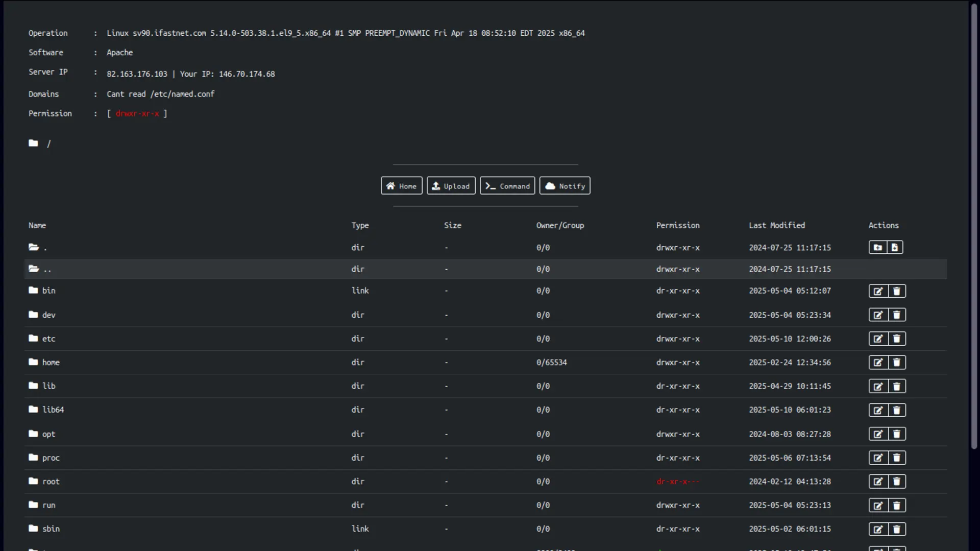
Task: Click the "Type" column header
Action: (x=360, y=225)
